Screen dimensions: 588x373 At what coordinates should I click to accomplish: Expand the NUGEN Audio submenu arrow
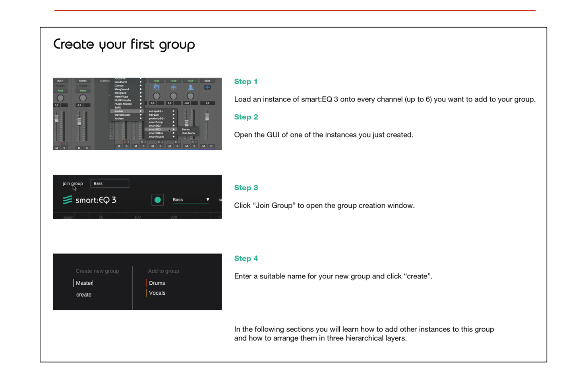click(141, 100)
